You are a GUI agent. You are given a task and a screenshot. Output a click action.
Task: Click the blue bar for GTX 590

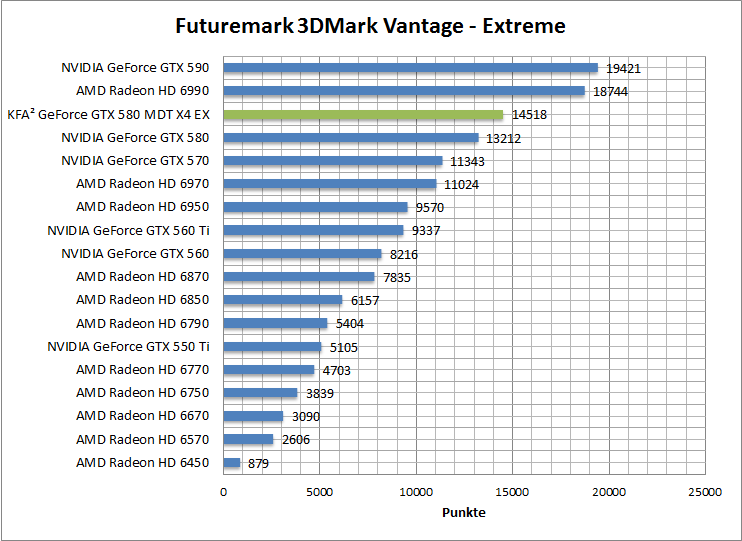click(410, 68)
